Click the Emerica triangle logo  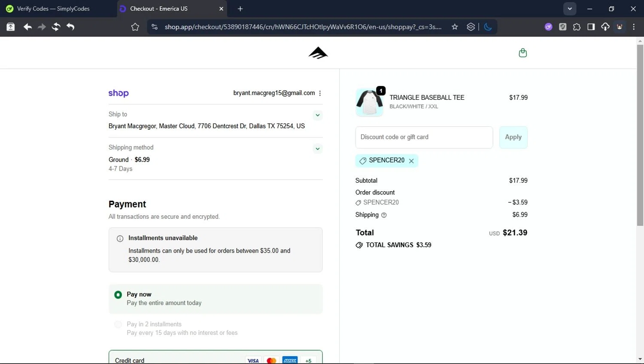click(x=318, y=53)
